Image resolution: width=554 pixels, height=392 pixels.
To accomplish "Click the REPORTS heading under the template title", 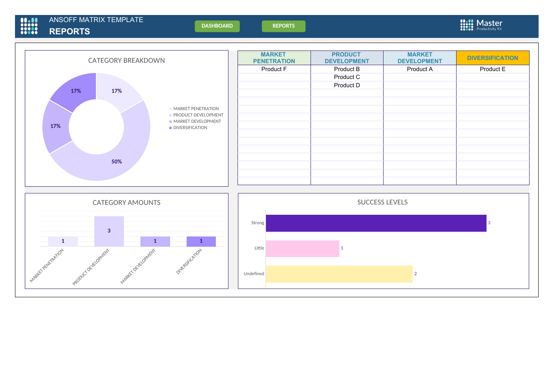I will tap(69, 32).
